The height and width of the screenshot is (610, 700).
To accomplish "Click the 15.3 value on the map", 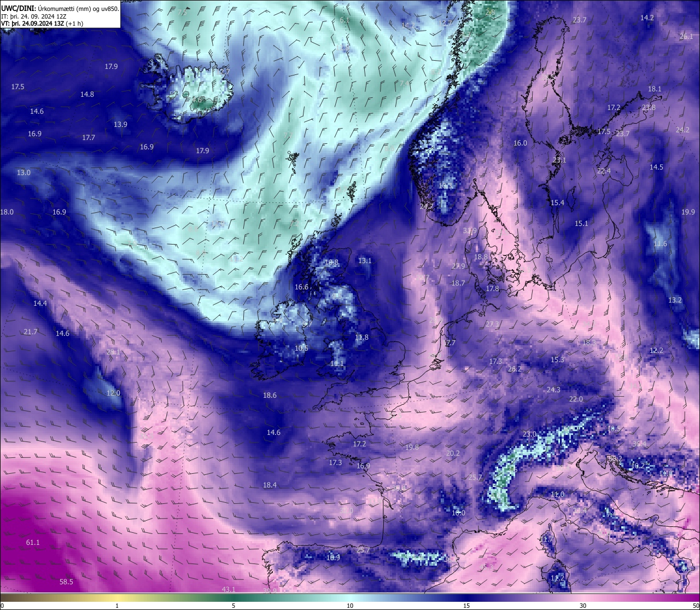I will (x=557, y=359).
